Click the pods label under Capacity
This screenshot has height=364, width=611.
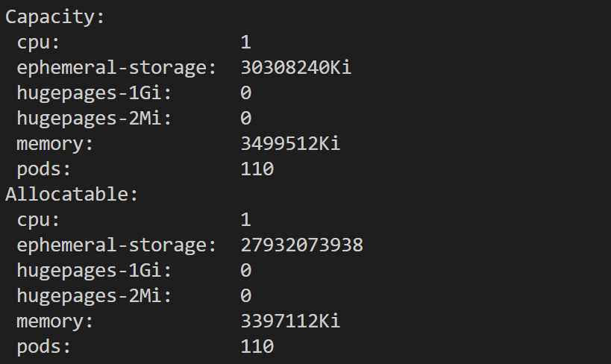(45, 169)
